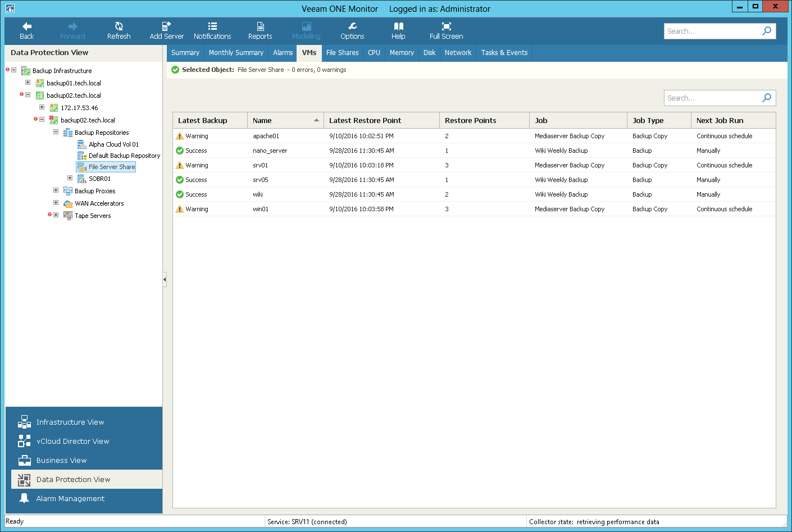This screenshot has height=532, width=792.
Task: Sort by Job Type column header
Action: click(x=659, y=120)
